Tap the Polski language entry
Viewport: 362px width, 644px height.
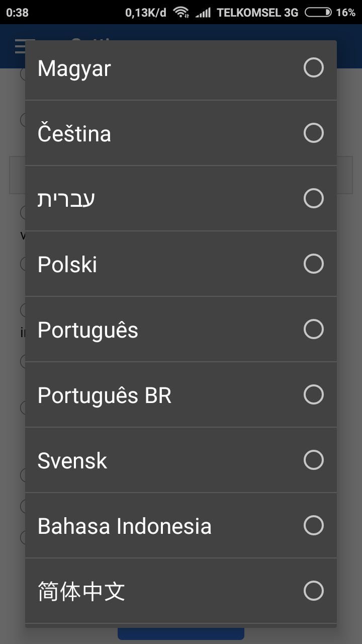coord(67,265)
